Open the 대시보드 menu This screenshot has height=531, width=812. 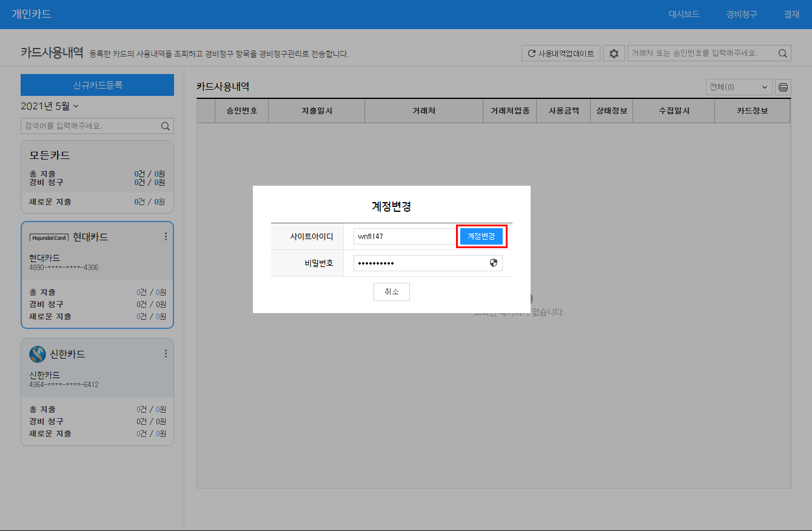click(684, 15)
